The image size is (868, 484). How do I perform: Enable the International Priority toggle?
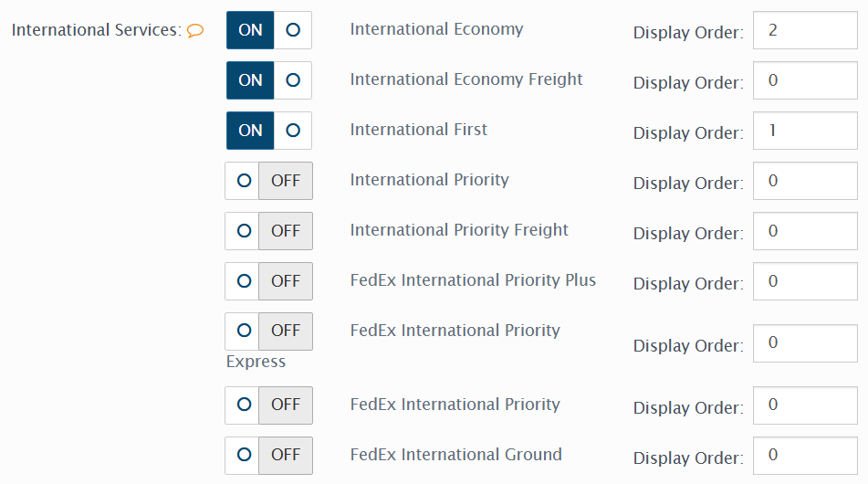point(268,181)
